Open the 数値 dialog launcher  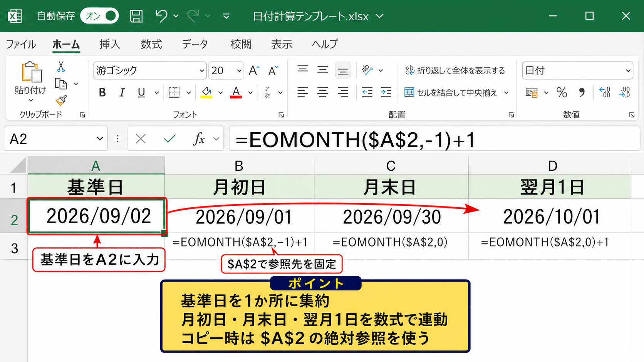point(632,115)
